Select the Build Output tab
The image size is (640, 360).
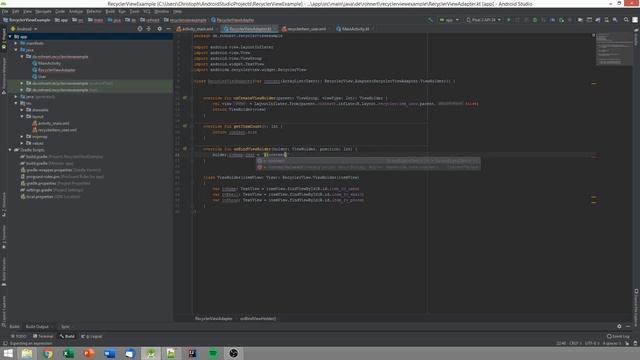pyautogui.click(x=37, y=327)
